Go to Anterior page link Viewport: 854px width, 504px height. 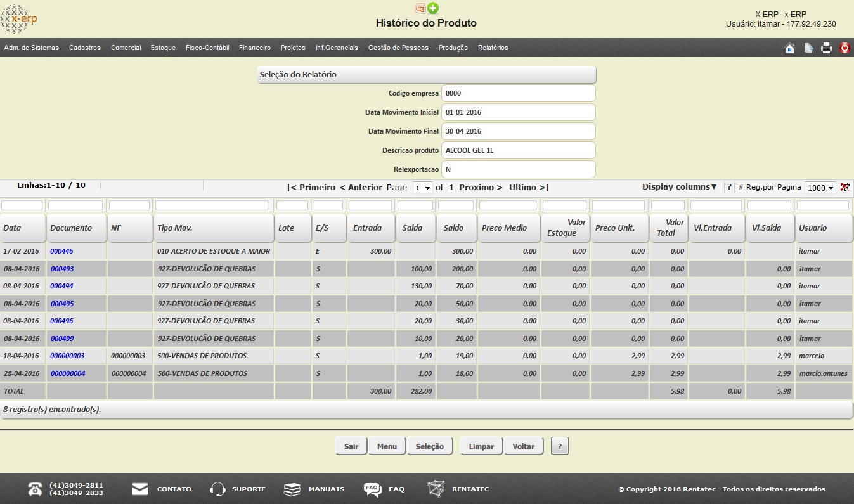pos(361,188)
